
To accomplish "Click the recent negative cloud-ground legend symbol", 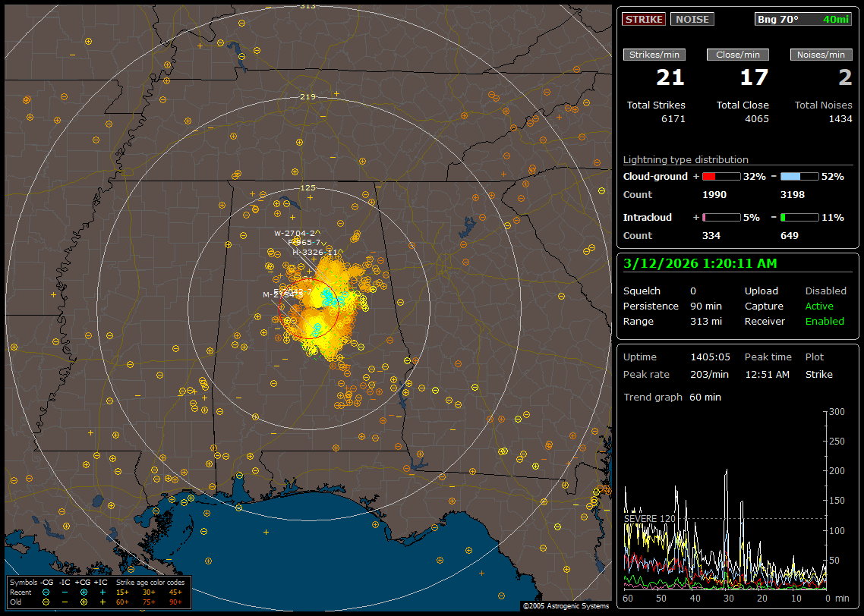I will click(46, 591).
